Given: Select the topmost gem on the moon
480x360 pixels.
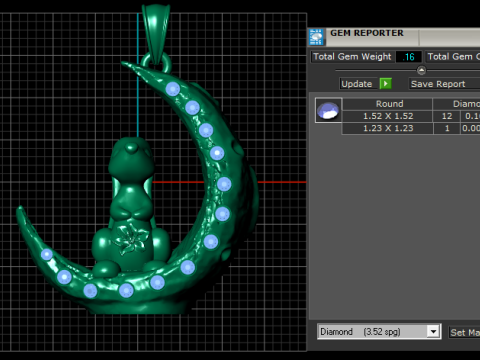Looking at the screenshot, I should click(x=173, y=89).
